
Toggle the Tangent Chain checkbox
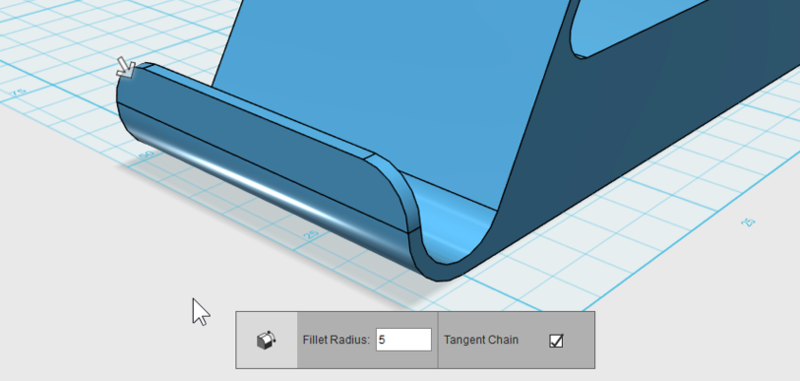click(x=556, y=340)
